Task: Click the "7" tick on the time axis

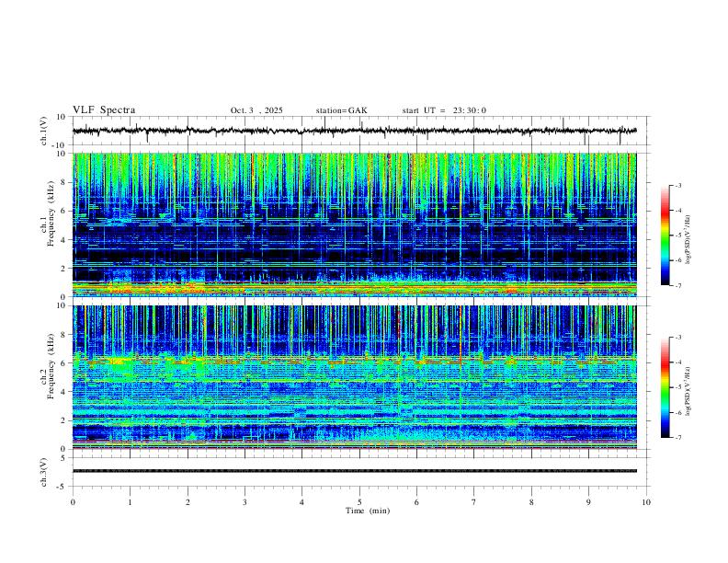Action: (x=474, y=502)
